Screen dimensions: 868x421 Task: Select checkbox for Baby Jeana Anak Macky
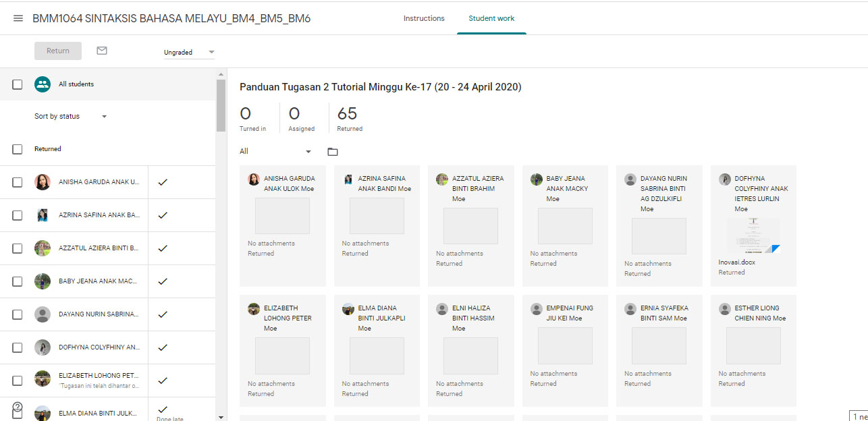point(18,281)
